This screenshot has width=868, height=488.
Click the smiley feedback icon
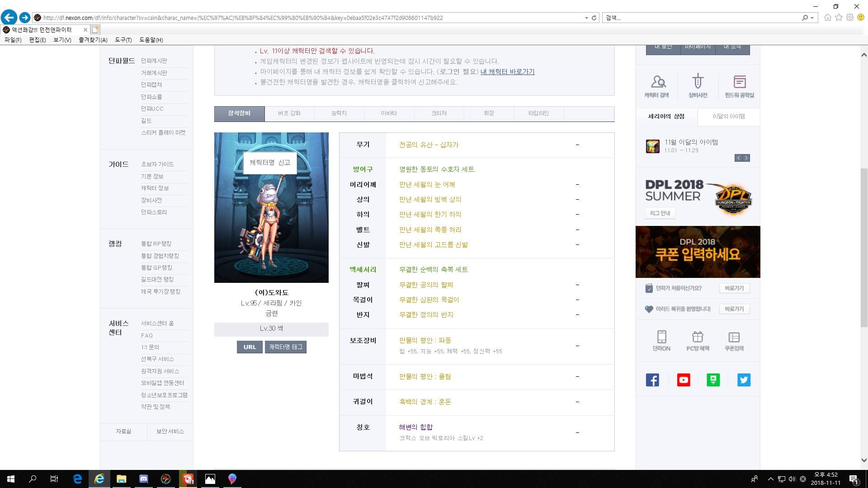[x=861, y=18]
